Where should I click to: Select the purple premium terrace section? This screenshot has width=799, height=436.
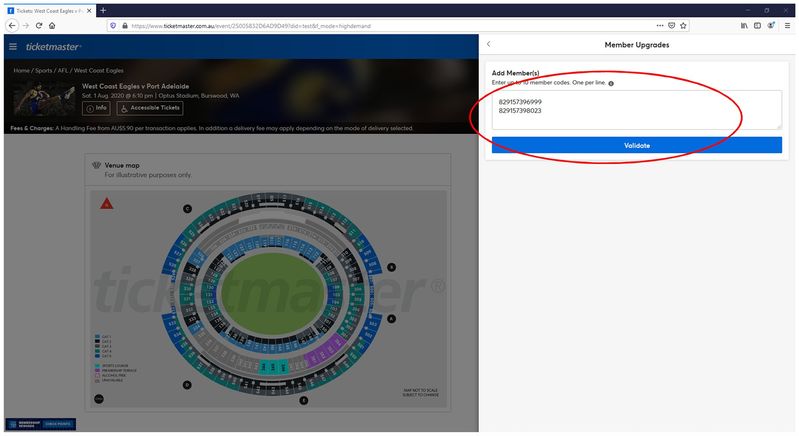pos(325,351)
